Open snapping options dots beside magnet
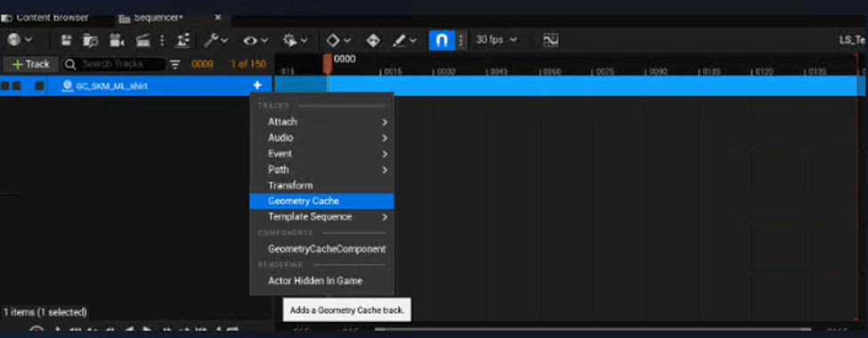Screen dimensions: 868x338 (460, 40)
